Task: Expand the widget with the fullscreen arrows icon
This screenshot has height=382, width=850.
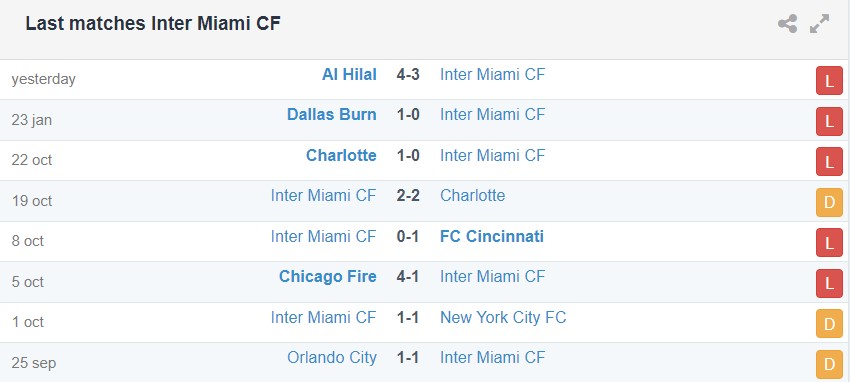Action: pos(819,24)
